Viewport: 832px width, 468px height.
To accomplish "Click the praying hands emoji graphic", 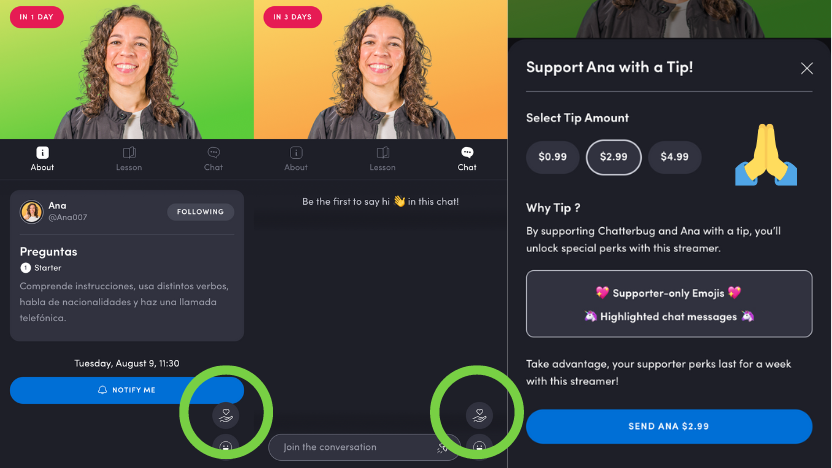I will pos(766,155).
